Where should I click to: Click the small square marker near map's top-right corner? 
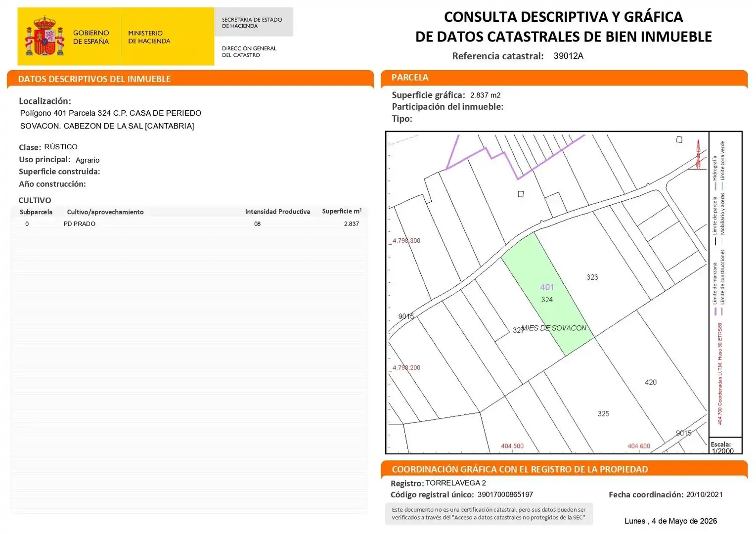[679, 139]
